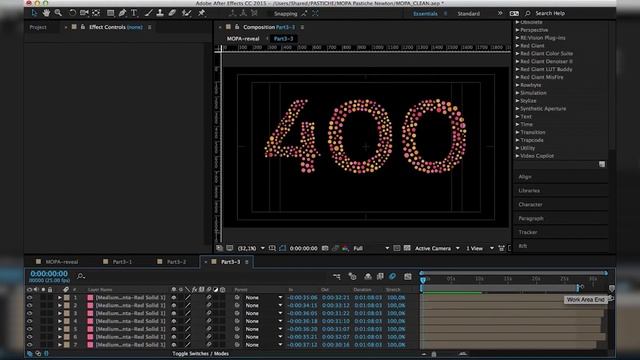Open the viewer magnification dropdown

(251, 248)
